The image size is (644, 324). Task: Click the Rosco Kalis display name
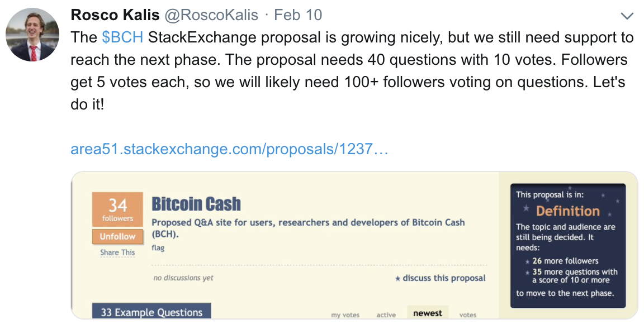115,15
